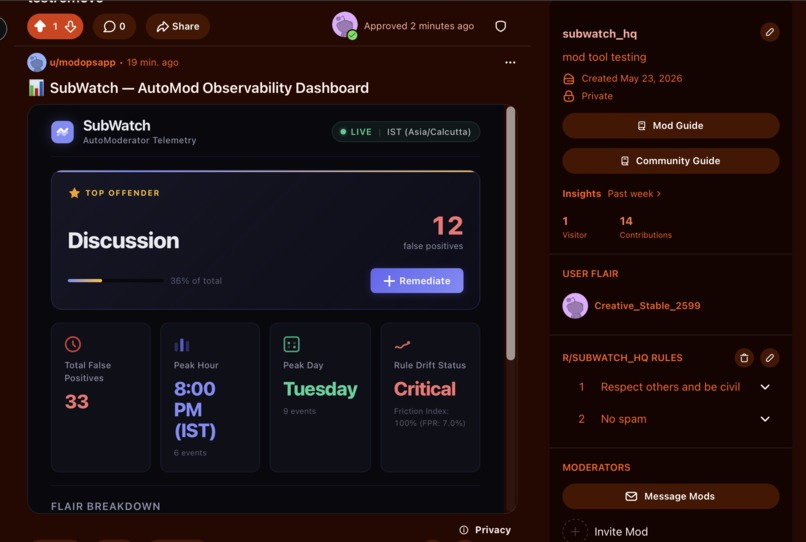Open the Mod Guide button

[670, 125]
